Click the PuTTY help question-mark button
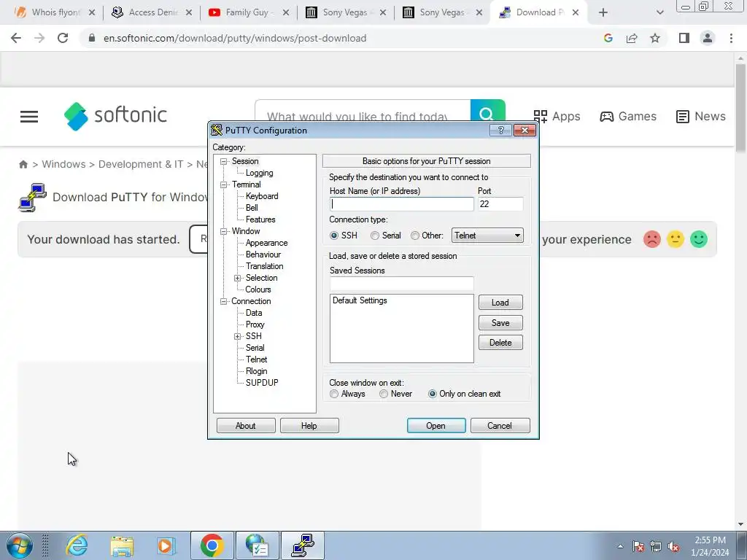The width and height of the screenshot is (747, 560). [x=500, y=130]
